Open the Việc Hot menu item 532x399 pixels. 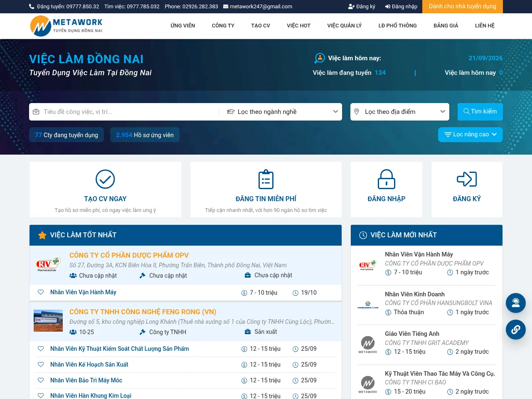298,26
